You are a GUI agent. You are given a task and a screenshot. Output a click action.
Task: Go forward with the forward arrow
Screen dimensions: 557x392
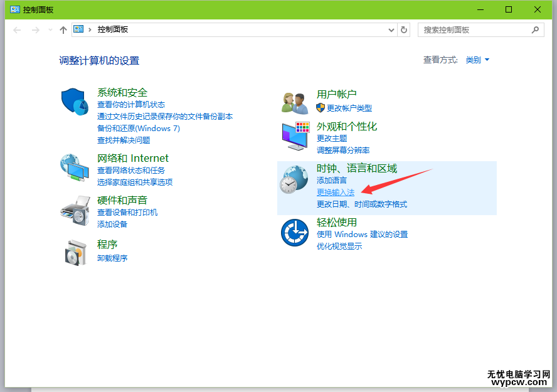tap(35, 30)
